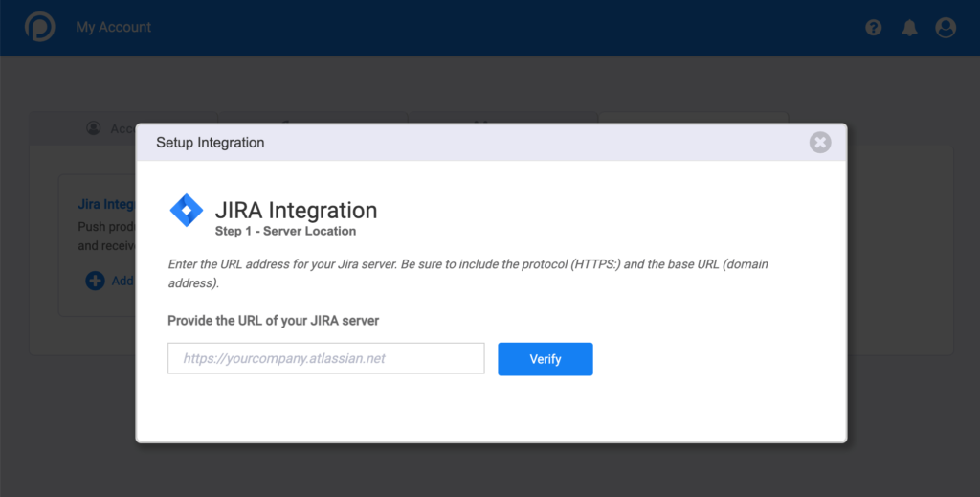
Task: Click the blue plus Add icon behind dialog
Action: pyautogui.click(x=95, y=281)
